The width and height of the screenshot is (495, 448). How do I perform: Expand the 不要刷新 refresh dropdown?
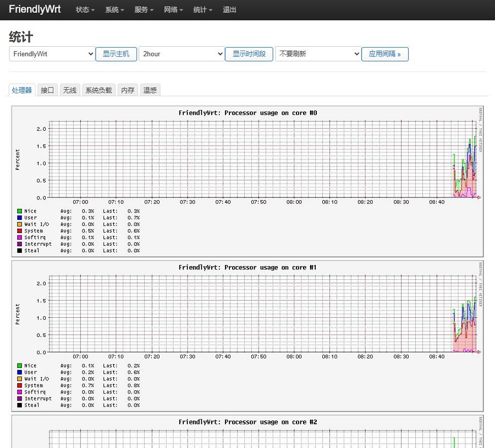[x=318, y=54]
